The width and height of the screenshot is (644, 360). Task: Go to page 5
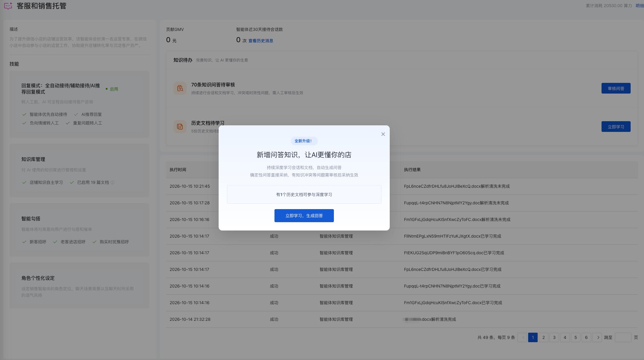click(x=575, y=337)
